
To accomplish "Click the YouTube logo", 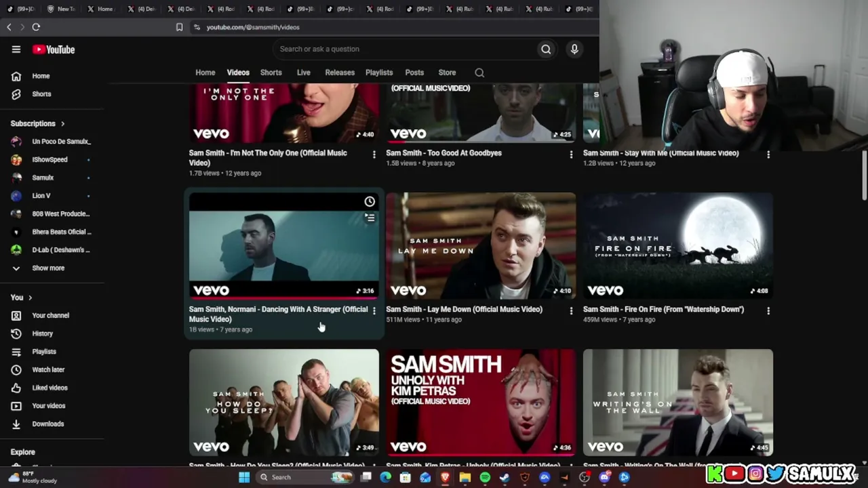I will [x=54, y=49].
